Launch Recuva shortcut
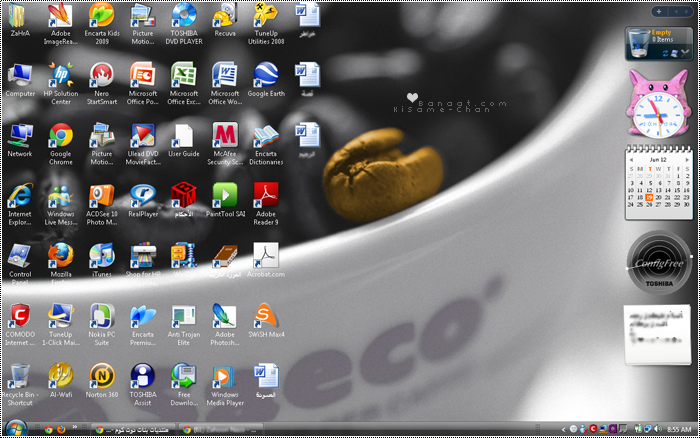700x438 pixels. pyautogui.click(x=225, y=16)
